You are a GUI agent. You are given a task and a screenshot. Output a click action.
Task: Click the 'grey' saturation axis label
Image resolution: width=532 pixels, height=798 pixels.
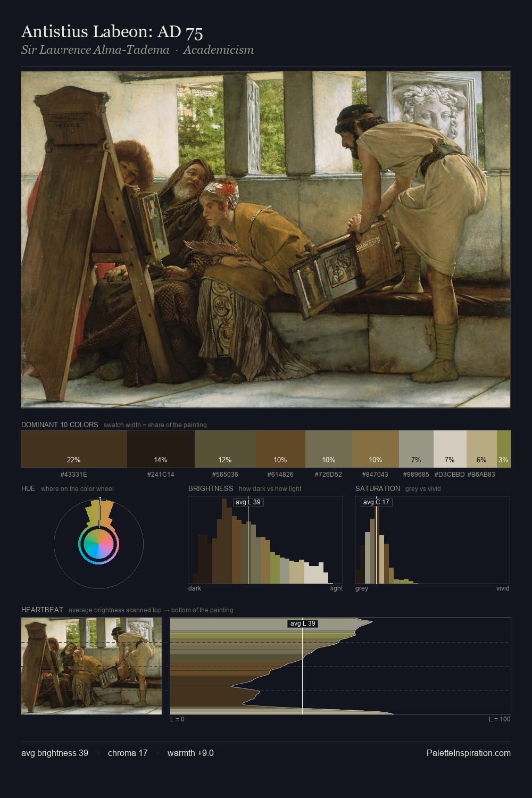pos(362,588)
